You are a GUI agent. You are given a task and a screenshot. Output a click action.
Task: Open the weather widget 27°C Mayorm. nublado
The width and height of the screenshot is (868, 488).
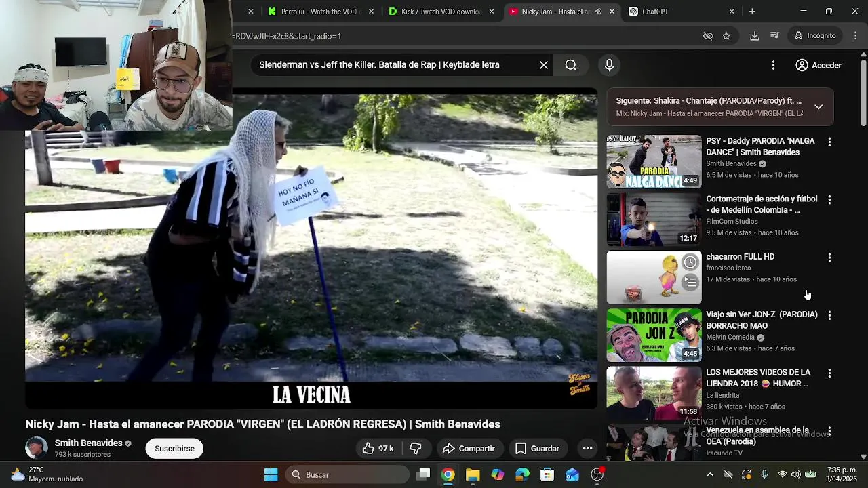coord(46,474)
